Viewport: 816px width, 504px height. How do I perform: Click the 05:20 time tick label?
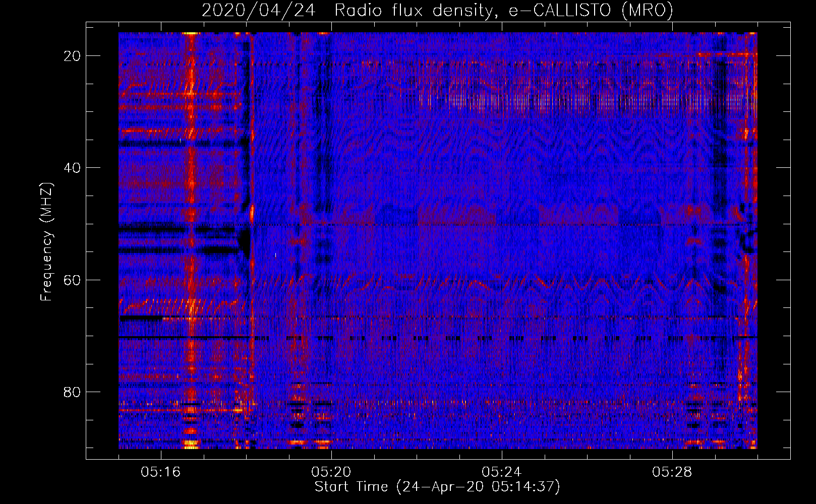click(331, 472)
